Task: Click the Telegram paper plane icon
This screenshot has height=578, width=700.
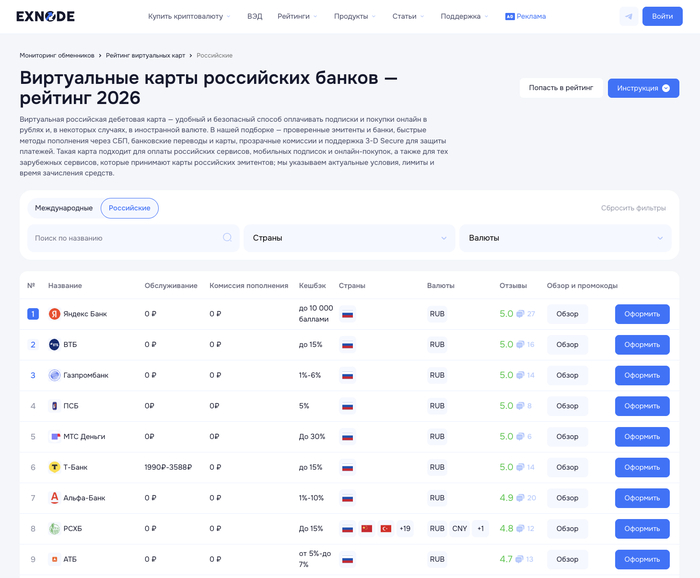Action: (x=628, y=16)
